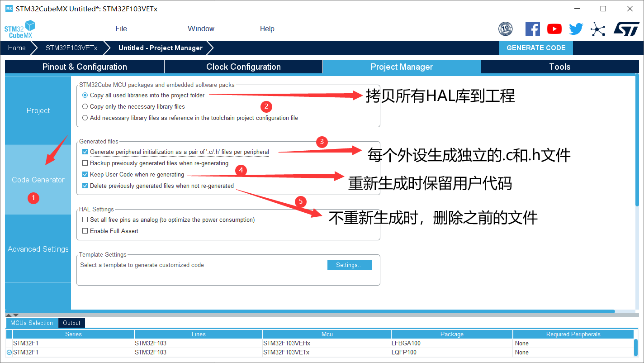Click the vertical scrollbar of settings panel
The image size is (644, 363).
point(637,141)
